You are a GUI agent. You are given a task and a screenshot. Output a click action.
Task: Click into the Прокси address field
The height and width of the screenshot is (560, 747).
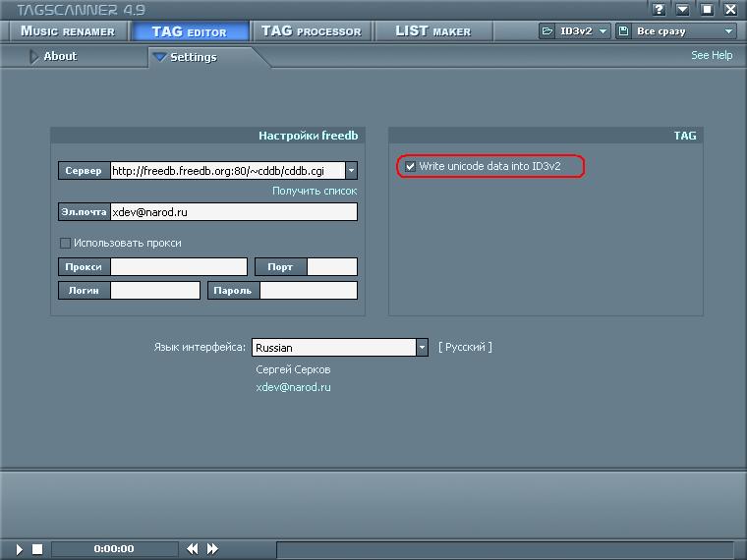(179, 266)
